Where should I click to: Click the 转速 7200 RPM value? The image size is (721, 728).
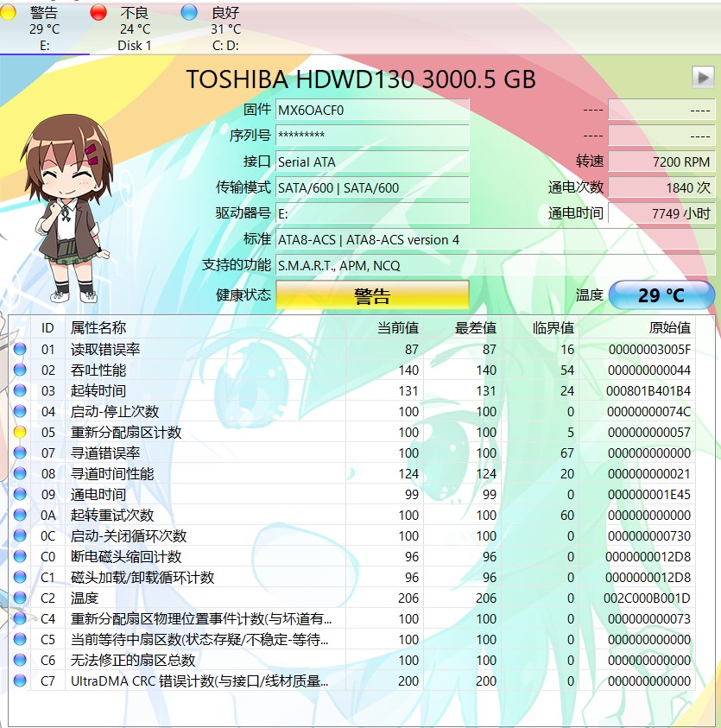[661, 162]
